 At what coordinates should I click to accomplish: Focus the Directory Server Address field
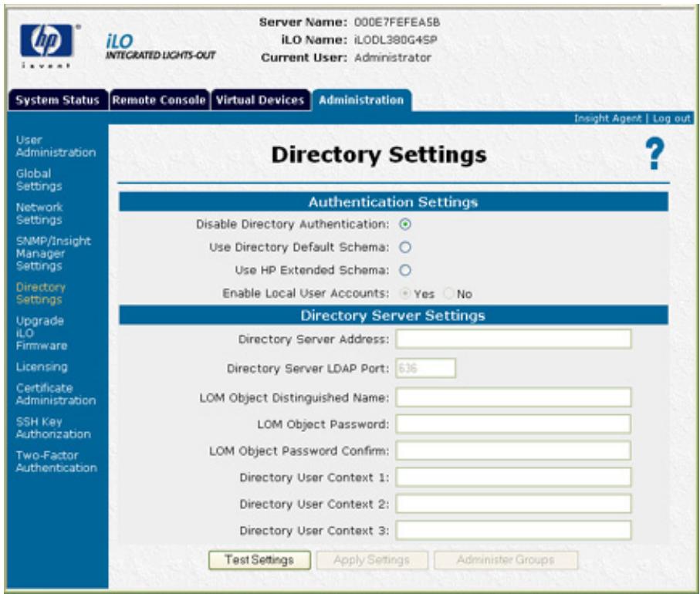(513, 339)
